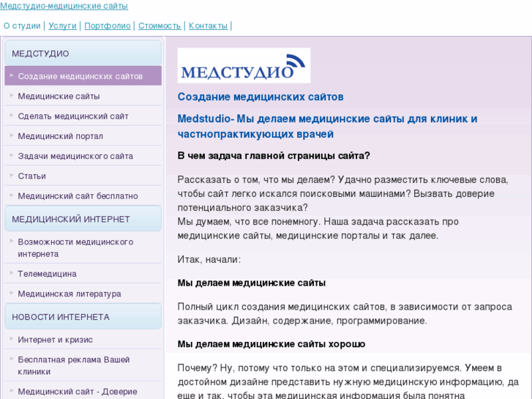The height and width of the screenshot is (399, 532).
Task: Click the МЕДИЦИНСКИЙ ИНТЕРНЕТ section header
Action: [x=83, y=219]
